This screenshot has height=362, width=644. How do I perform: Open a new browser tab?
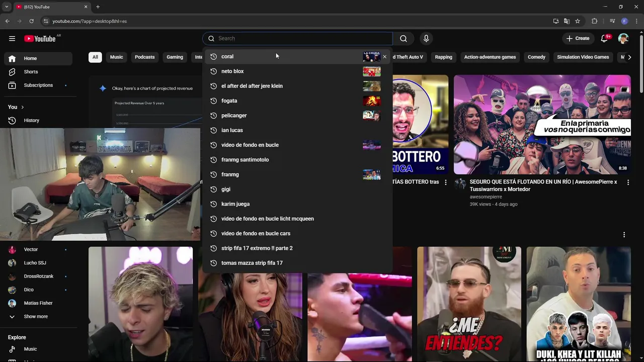pyautogui.click(x=98, y=7)
